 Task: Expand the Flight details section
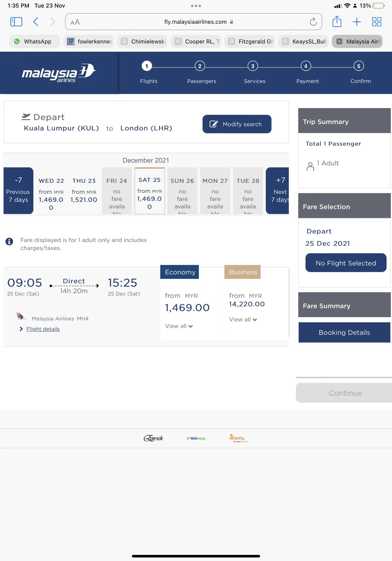coord(43,329)
